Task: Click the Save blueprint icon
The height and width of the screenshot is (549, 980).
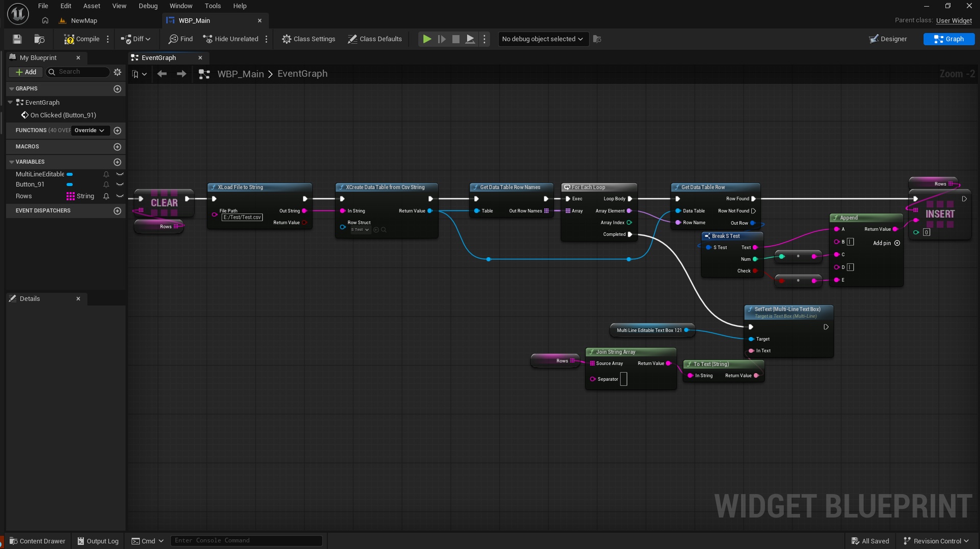Action: pyautogui.click(x=17, y=39)
